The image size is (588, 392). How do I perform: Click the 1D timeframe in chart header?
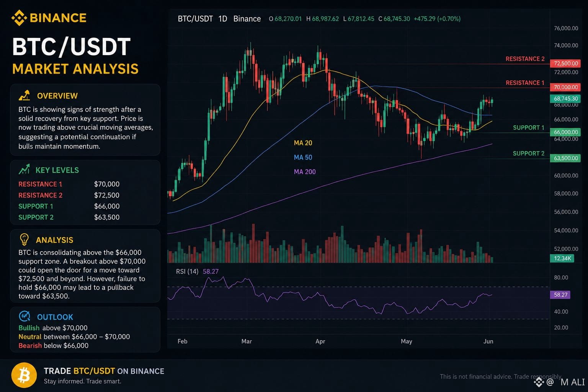(223, 19)
